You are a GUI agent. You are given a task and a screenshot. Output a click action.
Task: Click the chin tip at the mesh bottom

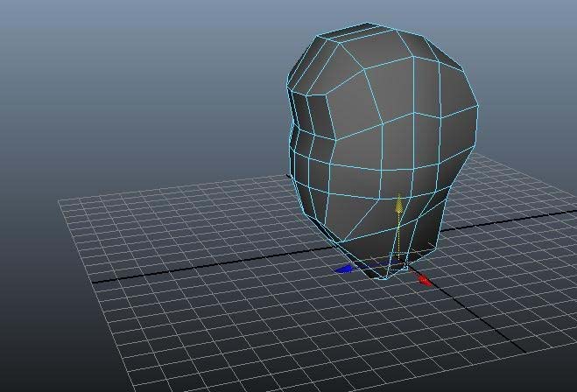[383, 275]
